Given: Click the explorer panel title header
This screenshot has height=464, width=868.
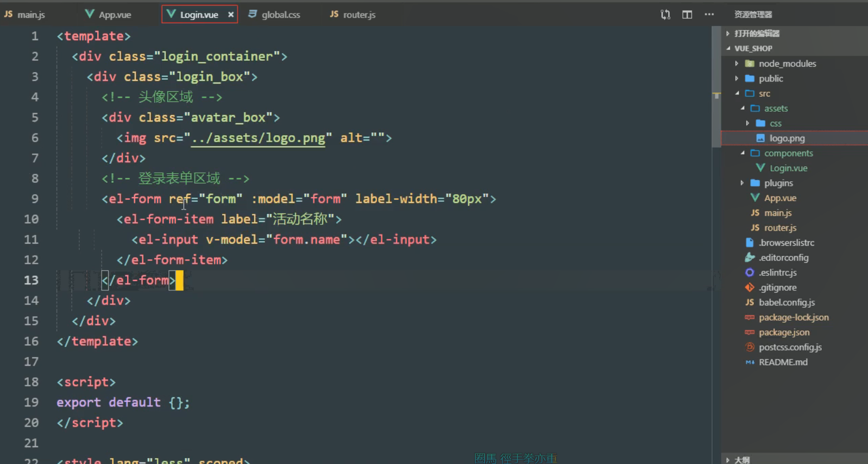Looking at the screenshot, I should [x=753, y=15].
